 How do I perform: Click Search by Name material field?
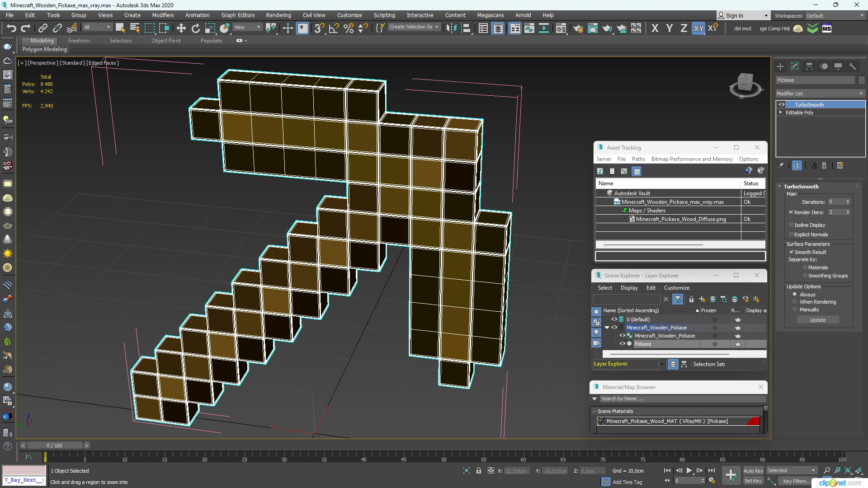click(x=682, y=399)
